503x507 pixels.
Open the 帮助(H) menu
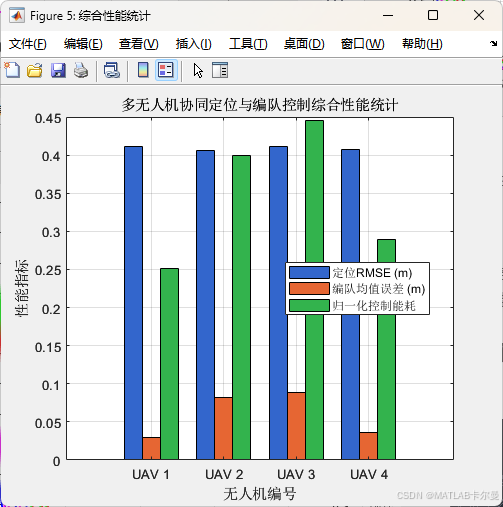tap(422, 44)
